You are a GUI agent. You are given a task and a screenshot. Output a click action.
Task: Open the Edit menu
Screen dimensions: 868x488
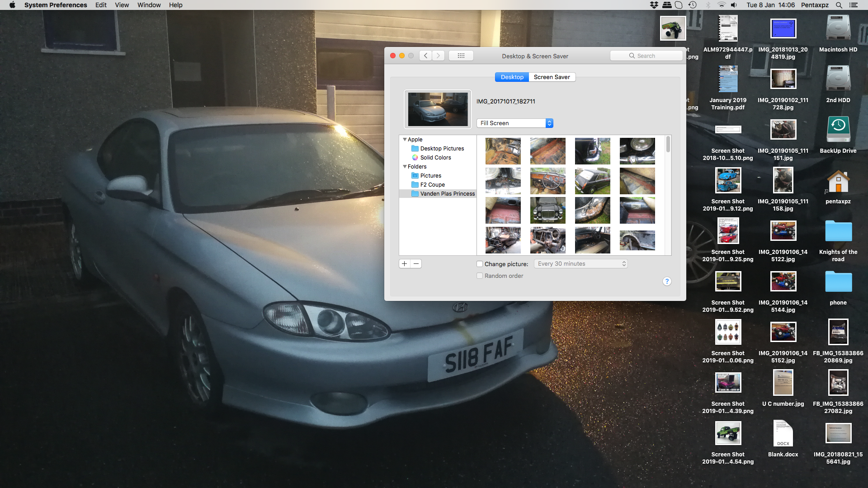(x=101, y=5)
